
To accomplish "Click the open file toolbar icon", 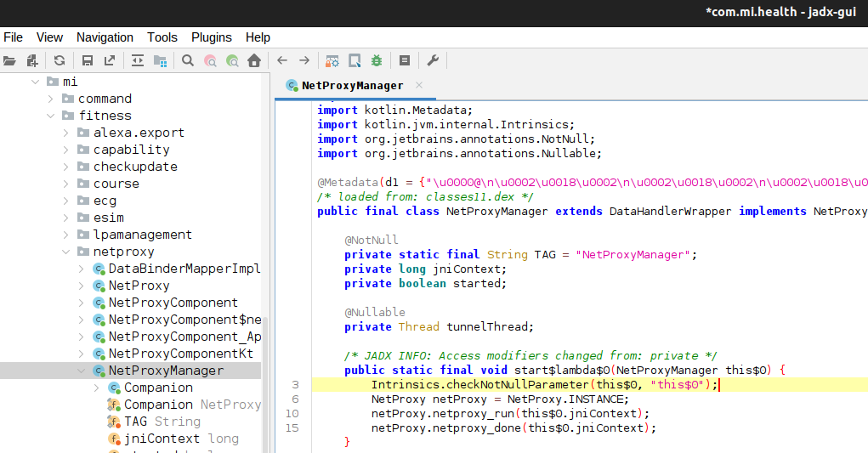I will [9, 61].
